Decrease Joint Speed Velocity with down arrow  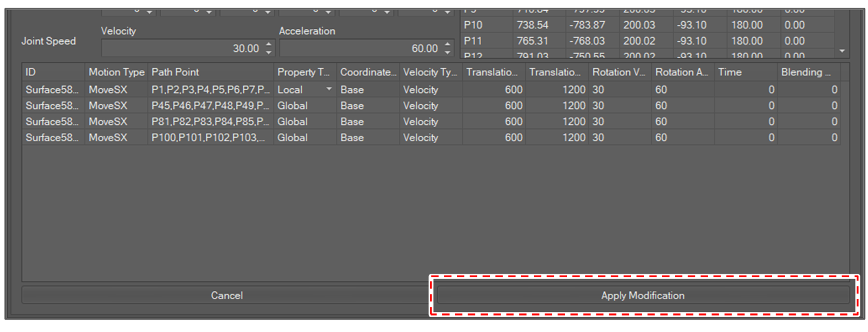(x=269, y=52)
